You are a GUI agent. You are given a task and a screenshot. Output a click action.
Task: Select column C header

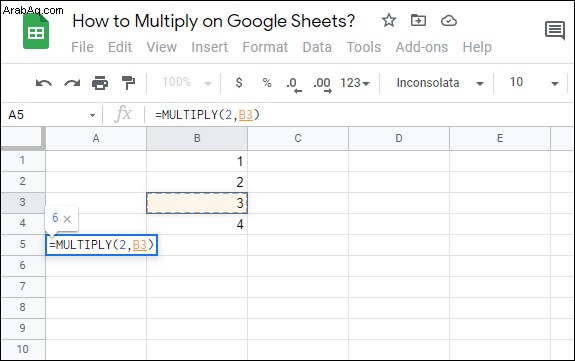[298, 138]
